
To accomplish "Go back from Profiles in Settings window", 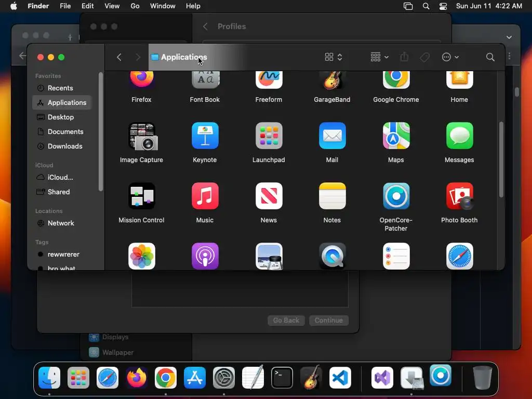I will pyautogui.click(x=205, y=26).
